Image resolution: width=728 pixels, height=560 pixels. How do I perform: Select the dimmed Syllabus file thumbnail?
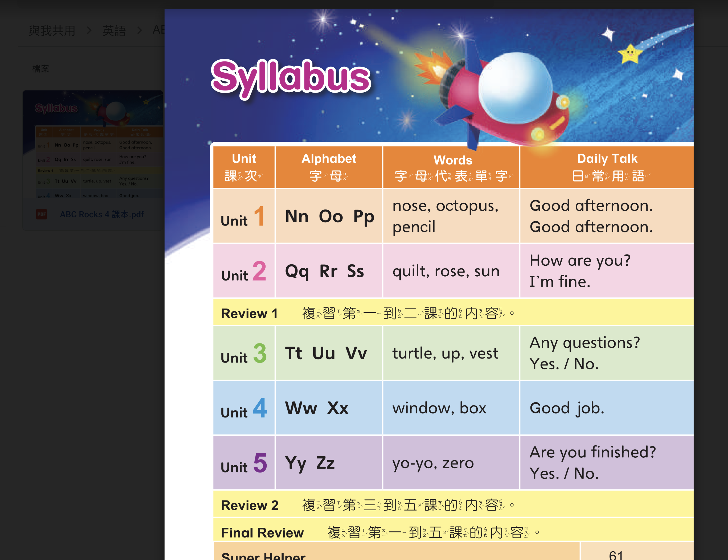click(x=93, y=145)
